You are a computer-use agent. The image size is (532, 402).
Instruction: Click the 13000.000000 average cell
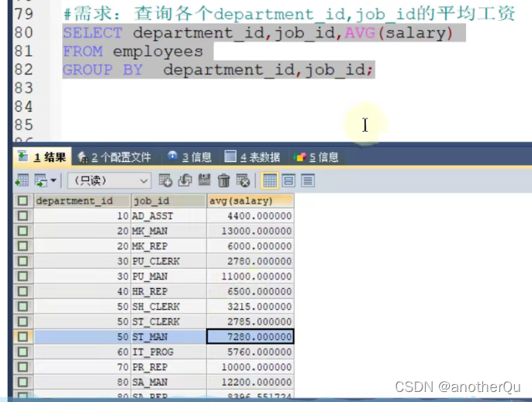[250, 231]
